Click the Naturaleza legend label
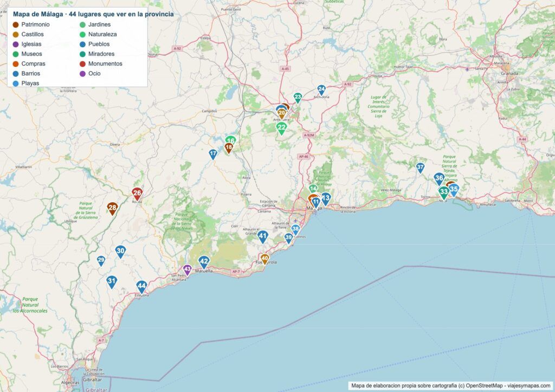 click(102, 34)
